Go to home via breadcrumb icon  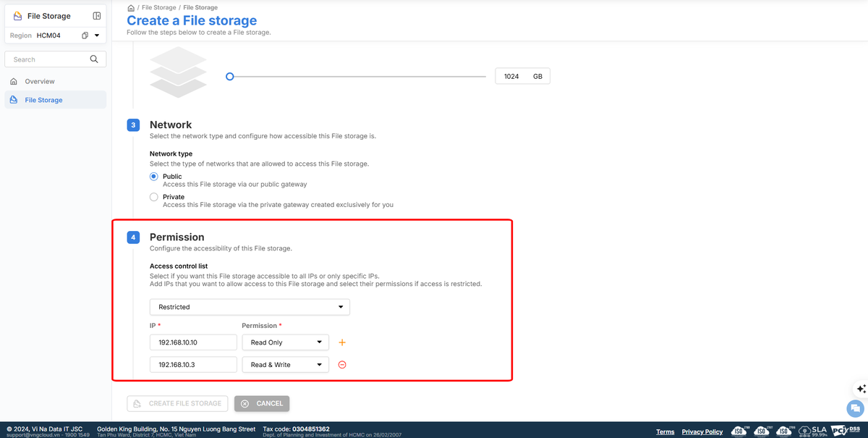[x=131, y=7]
